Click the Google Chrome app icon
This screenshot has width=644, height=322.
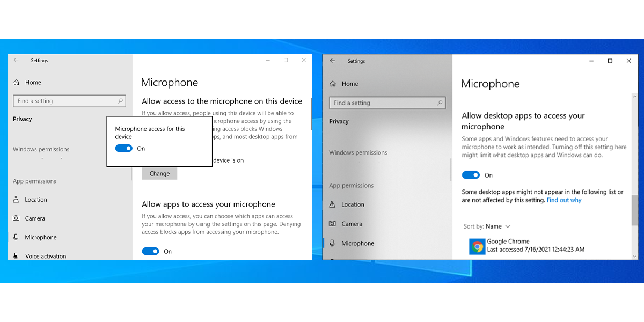pyautogui.click(x=477, y=246)
